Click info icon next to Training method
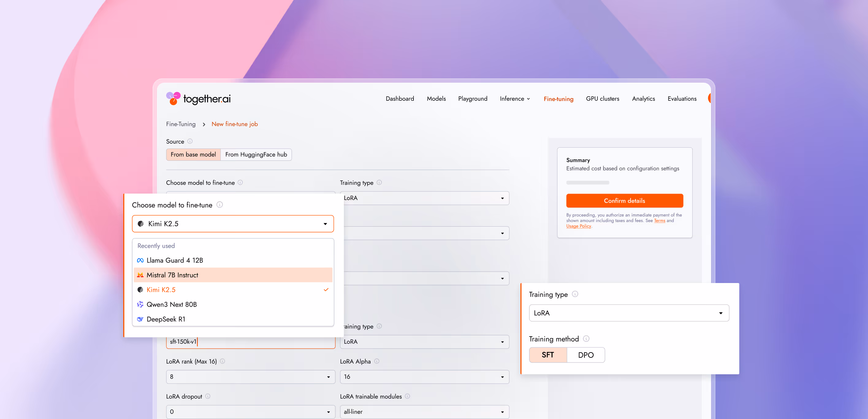Viewport: 868px width, 419px height. click(586, 338)
